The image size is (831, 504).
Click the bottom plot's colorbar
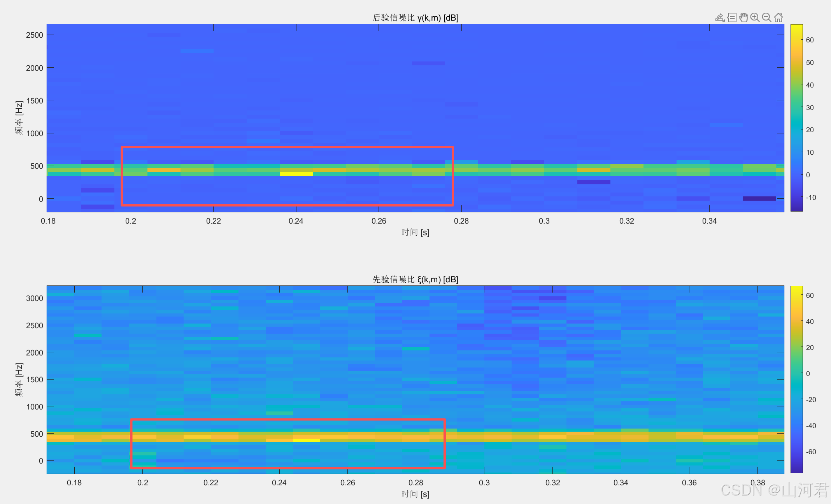796,379
